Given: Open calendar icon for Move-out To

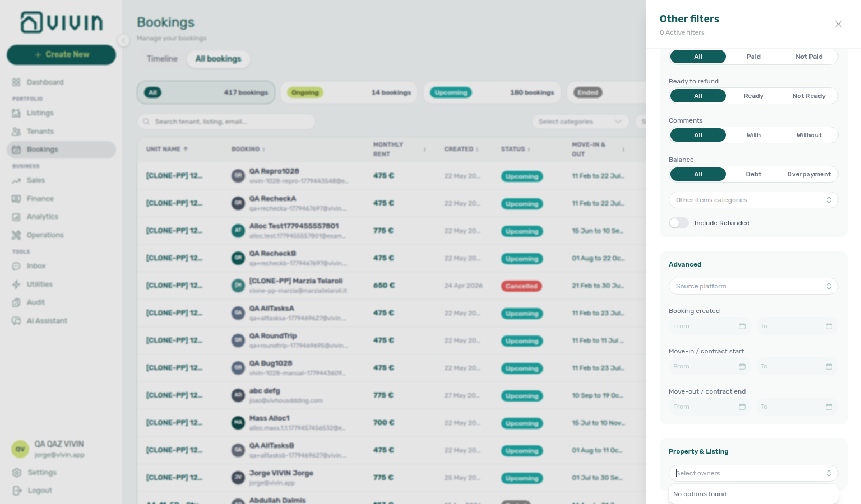Looking at the screenshot, I should [x=829, y=407].
